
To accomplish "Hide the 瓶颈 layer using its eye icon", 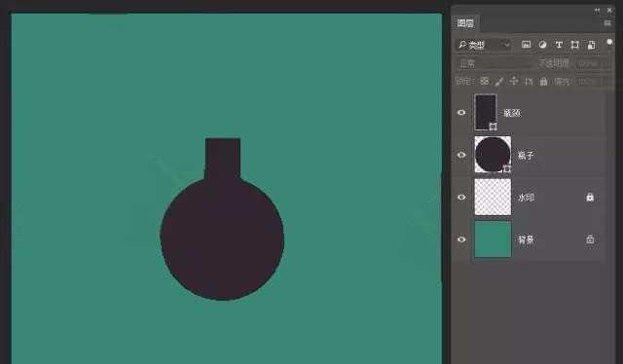I will tap(461, 113).
